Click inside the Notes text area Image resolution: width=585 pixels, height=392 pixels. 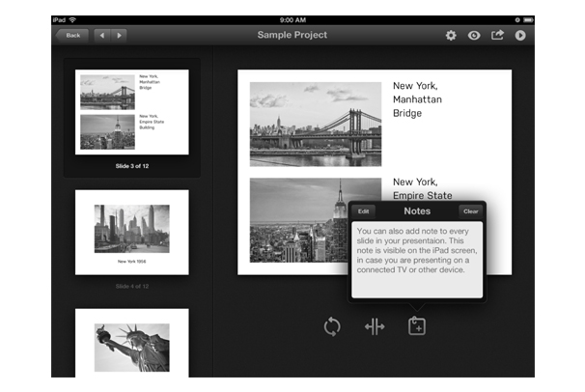click(416, 256)
